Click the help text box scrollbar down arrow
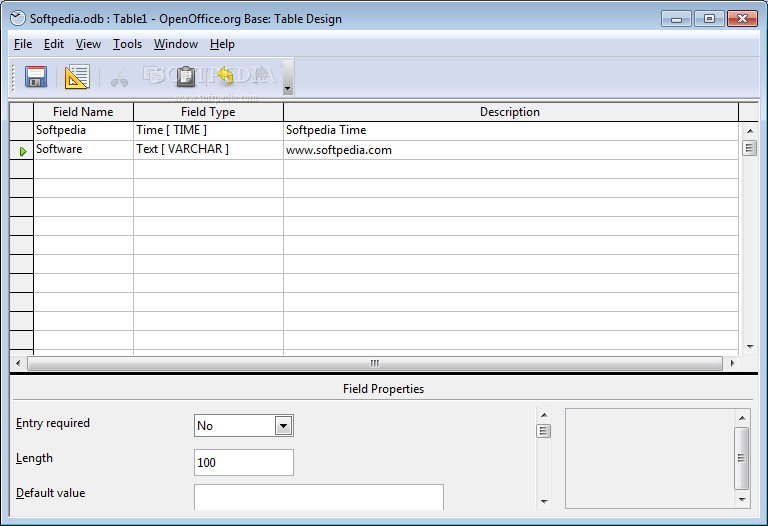 pos(742,500)
